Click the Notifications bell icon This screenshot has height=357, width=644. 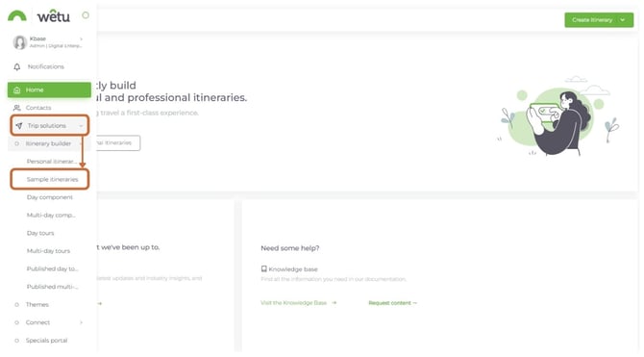click(17, 66)
